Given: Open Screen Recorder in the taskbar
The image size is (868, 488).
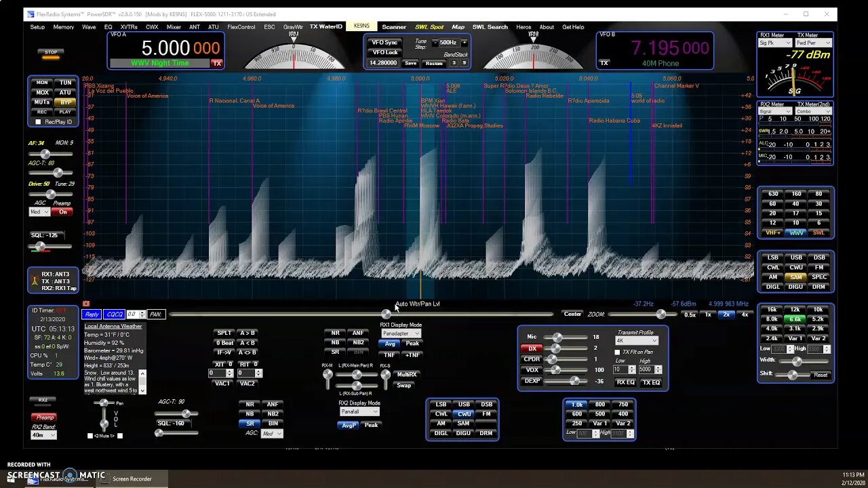Looking at the screenshot, I should pyautogui.click(x=132, y=479).
